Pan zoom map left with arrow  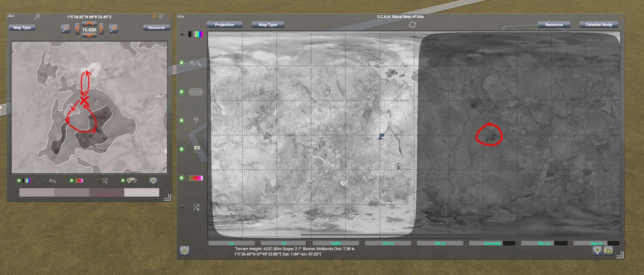[77, 29]
